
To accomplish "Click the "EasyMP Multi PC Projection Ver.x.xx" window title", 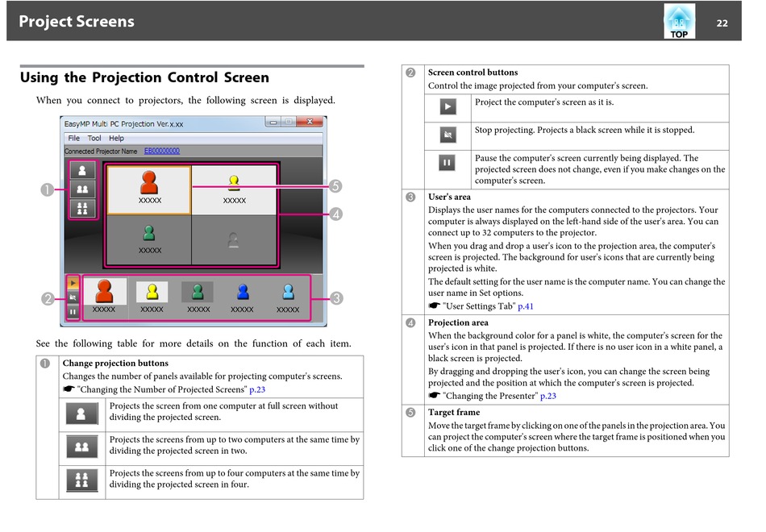I will (123, 124).
